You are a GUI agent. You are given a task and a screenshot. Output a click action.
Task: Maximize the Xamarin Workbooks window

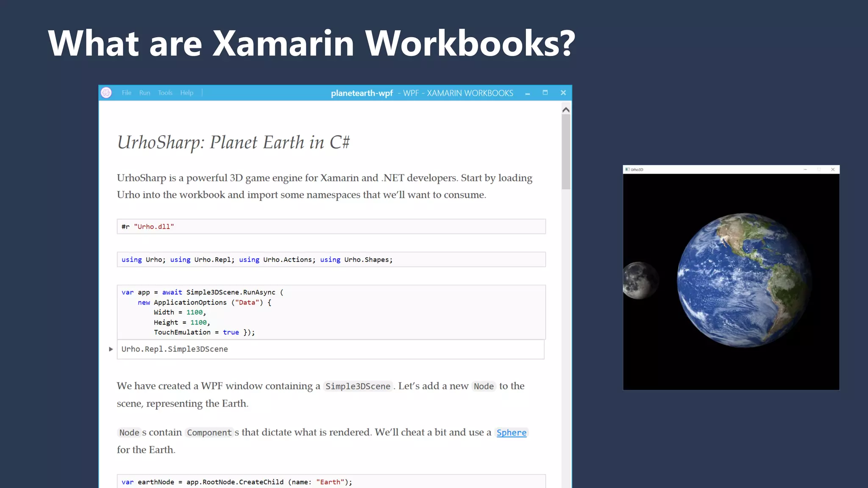pos(545,92)
